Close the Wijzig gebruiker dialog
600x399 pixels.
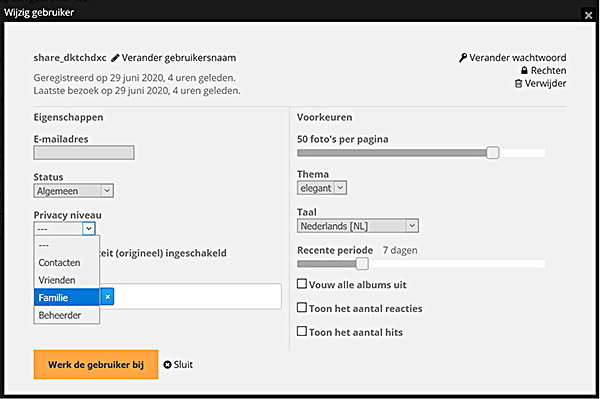click(x=588, y=15)
